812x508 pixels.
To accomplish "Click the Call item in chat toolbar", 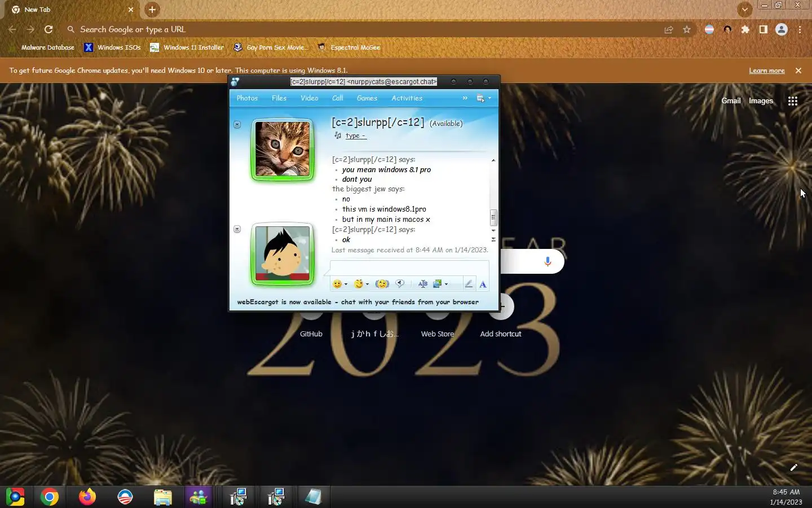I will click(x=338, y=98).
